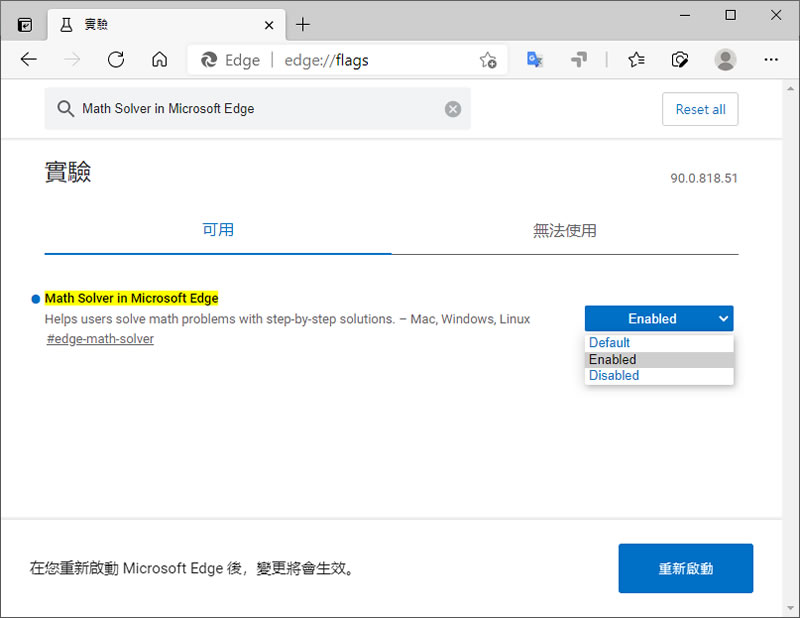Click the Reset all button

pos(700,109)
